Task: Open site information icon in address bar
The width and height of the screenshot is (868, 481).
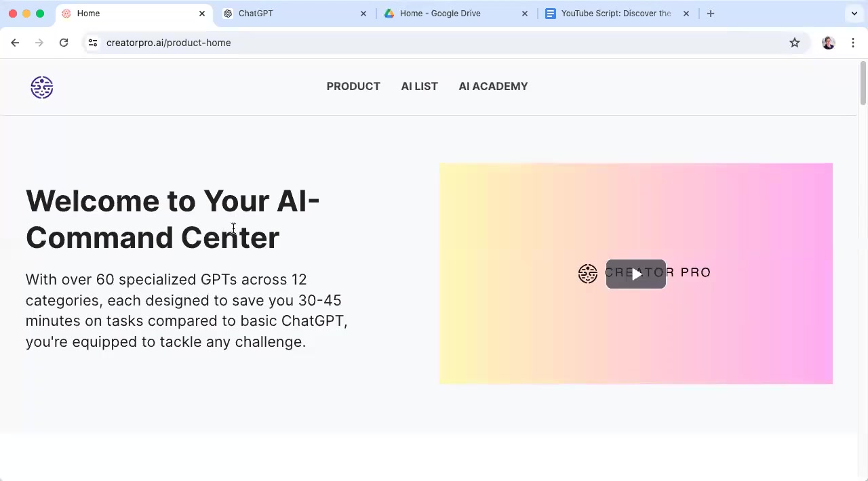Action: coord(93,43)
